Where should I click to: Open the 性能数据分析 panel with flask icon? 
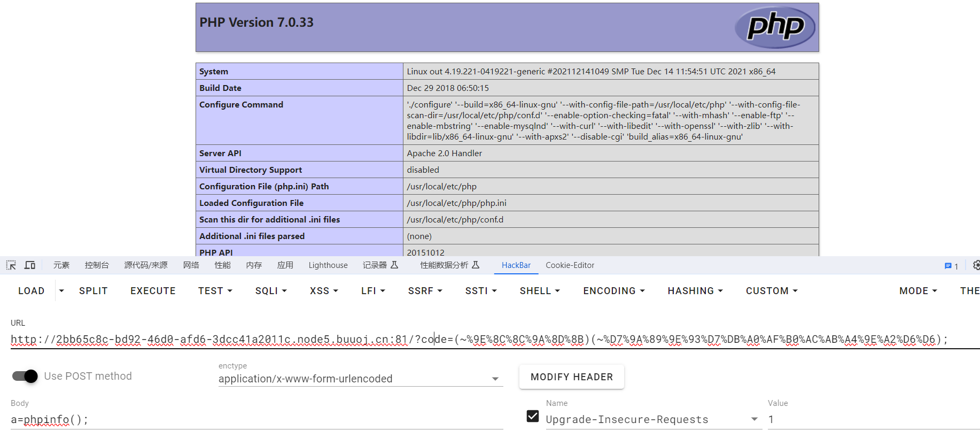click(449, 265)
